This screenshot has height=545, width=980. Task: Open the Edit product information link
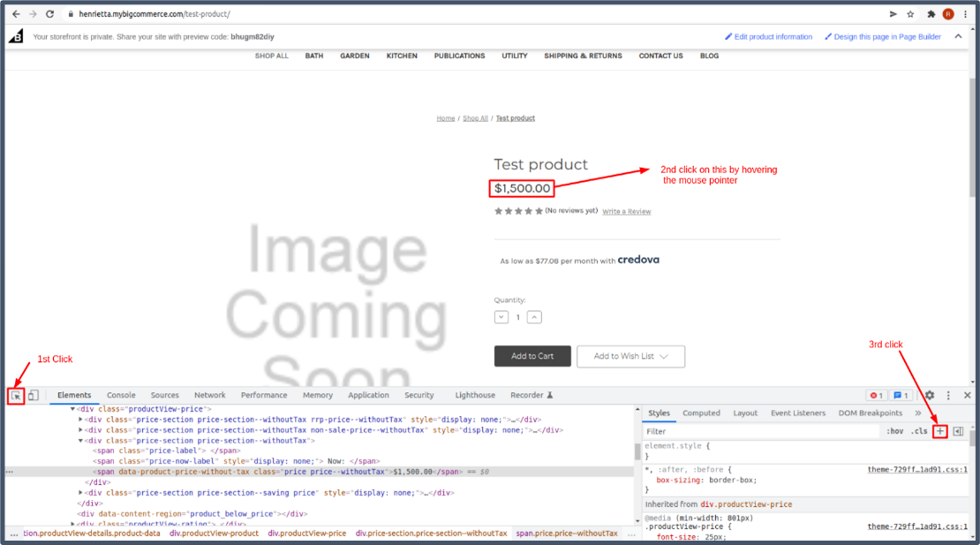[768, 37]
